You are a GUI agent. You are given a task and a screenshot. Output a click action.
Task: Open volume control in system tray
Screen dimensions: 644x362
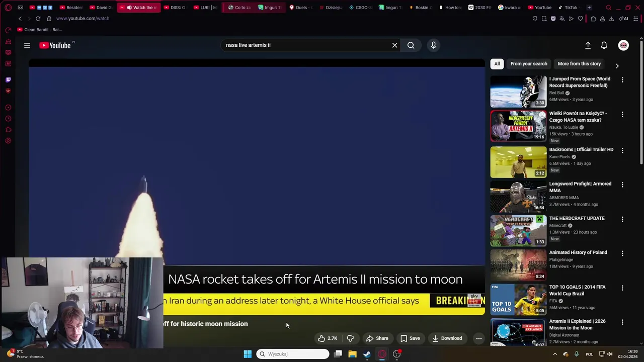(610, 354)
